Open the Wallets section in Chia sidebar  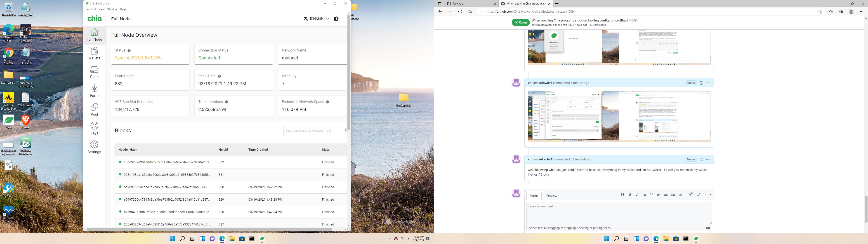[x=94, y=54]
